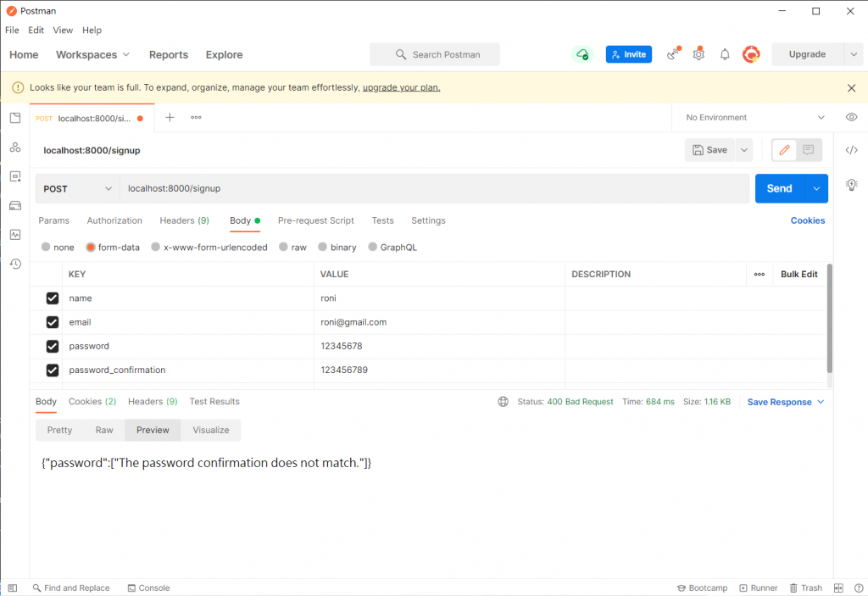
Task: Open Trash from the status bar
Action: click(x=805, y=588)
